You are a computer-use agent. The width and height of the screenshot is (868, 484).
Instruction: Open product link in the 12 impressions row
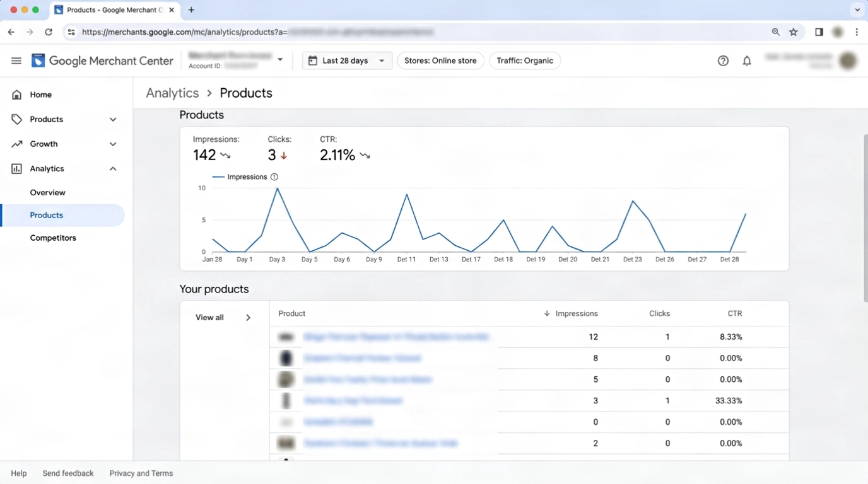point(396,337)
